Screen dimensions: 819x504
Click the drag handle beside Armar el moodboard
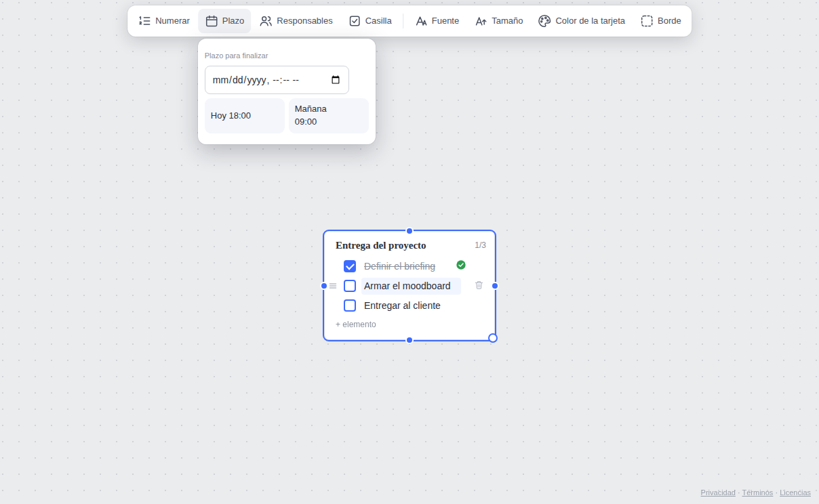pos(333,286)
